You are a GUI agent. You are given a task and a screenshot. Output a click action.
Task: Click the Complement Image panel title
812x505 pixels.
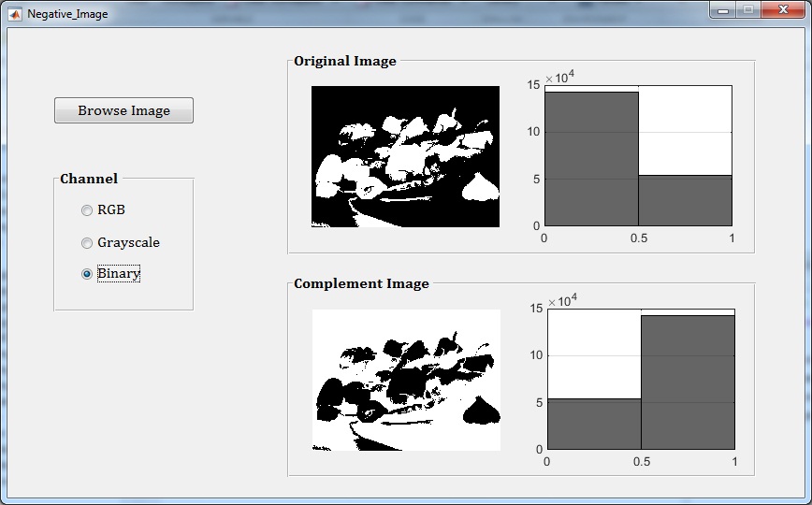(361, 284)
